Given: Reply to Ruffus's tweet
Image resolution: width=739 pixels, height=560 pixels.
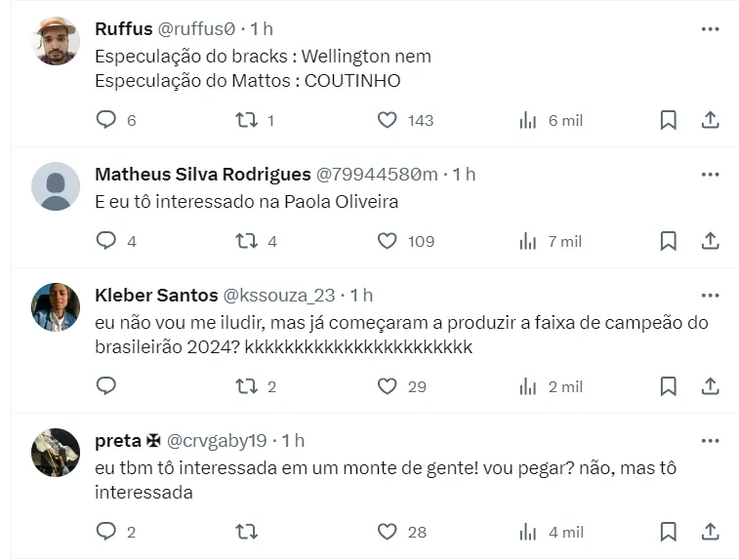Looking at the screenshot, I should [x=106, y=120].
